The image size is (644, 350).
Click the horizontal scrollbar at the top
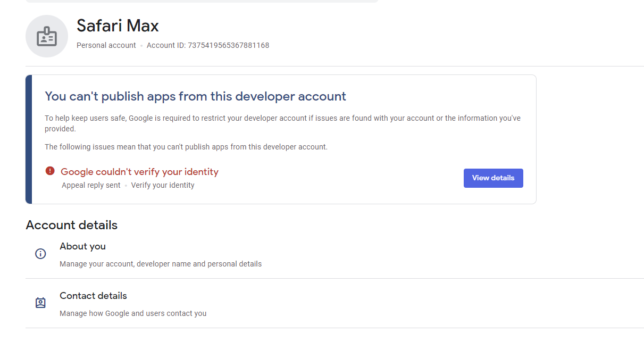[x=202, y=2]
